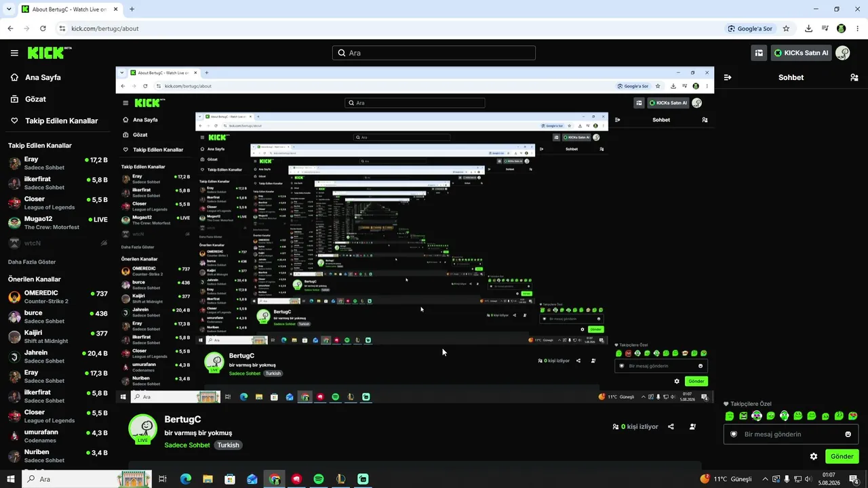The height and width of the screenshot is (488, 868).
Task: Open the Windows notification center
Action: click(x=854, y=480)
